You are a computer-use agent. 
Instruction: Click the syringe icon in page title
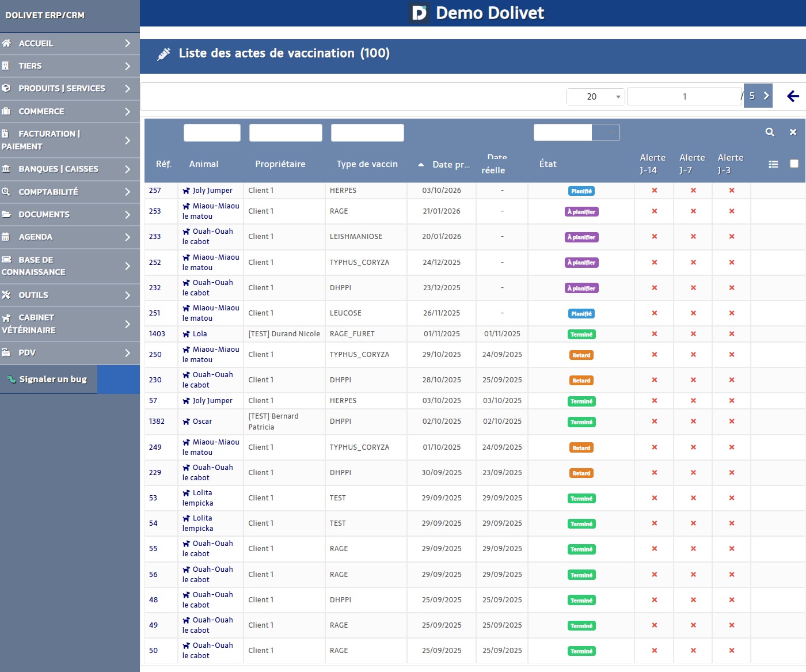[x=164, y=54]
